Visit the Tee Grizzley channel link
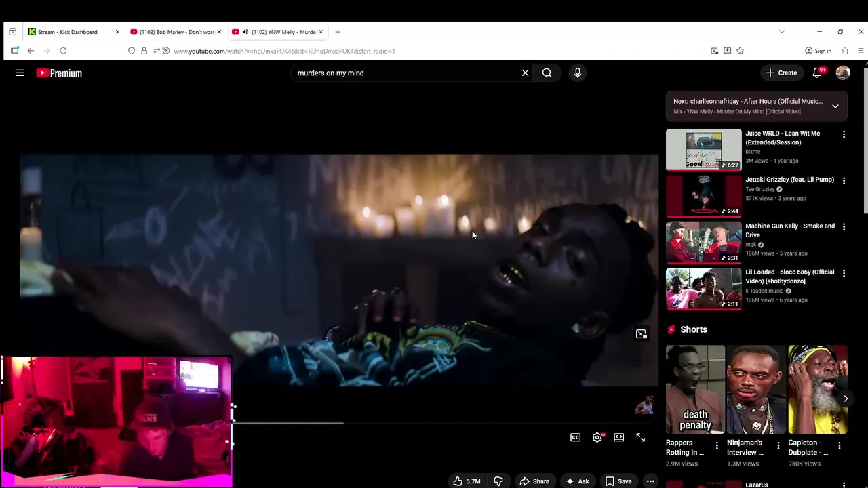Screen dimensions: 868x488 (760, 189)
